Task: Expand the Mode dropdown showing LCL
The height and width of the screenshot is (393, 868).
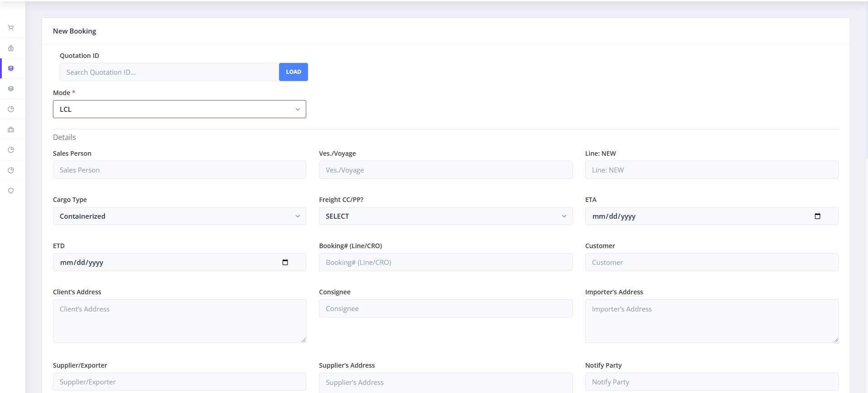Action: (179, 109)
